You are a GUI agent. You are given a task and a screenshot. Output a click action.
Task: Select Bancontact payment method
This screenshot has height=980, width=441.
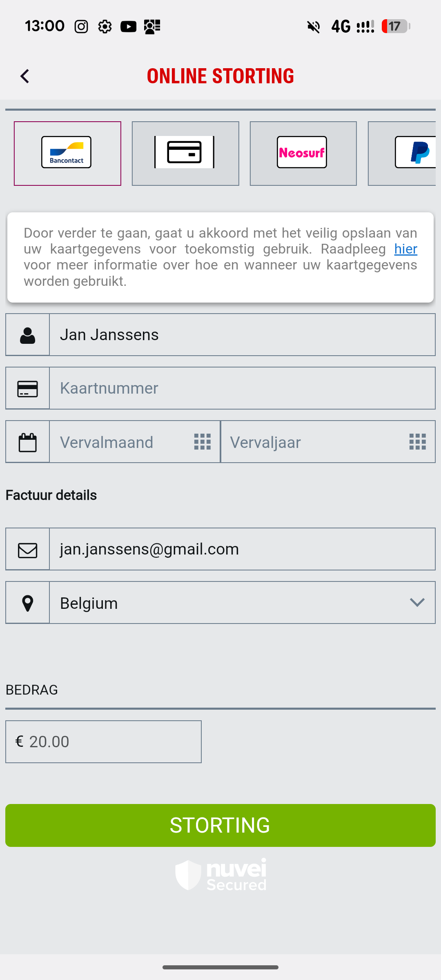coord(67,154)
